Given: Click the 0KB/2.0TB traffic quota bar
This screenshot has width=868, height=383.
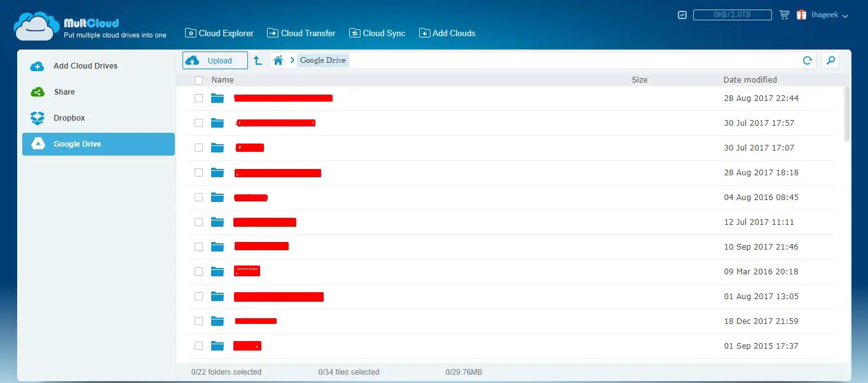Looking at the screenshot, I should pos(733,15).
